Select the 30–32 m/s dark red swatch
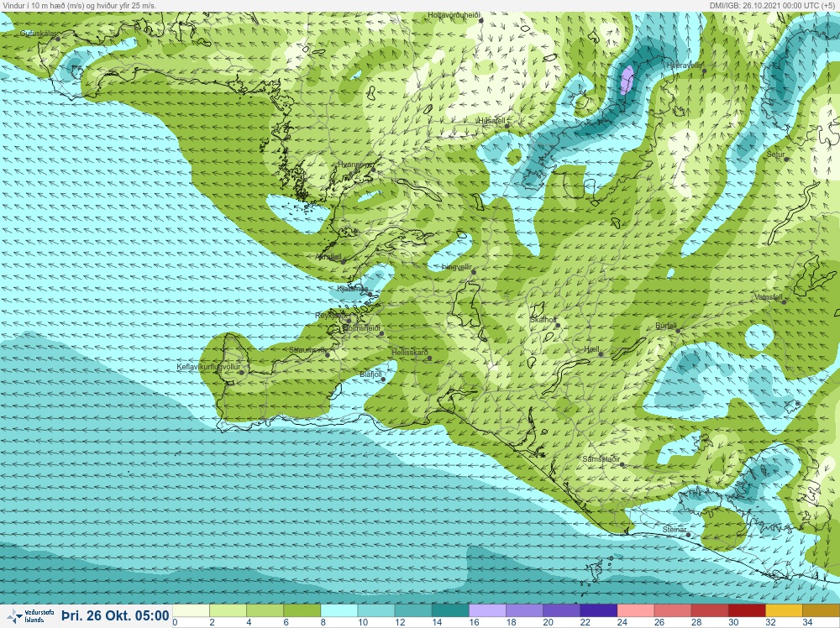 pos(747,611)
